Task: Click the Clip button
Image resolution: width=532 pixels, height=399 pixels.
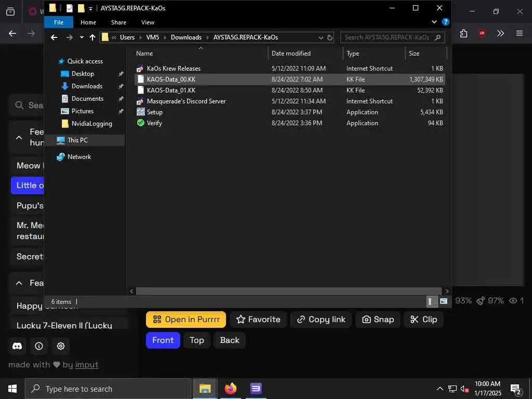Action: point(424,320)
